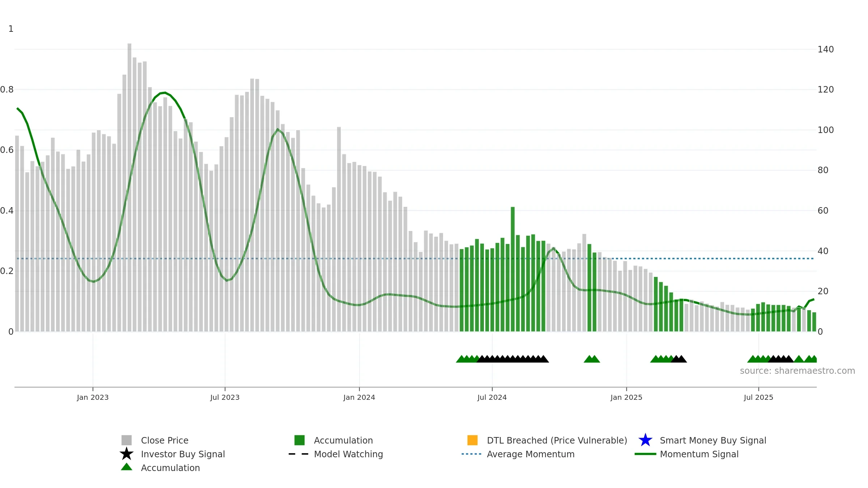Image resolution: width=868 pixels, height=488 pixels.
Task: Click the Jan 2024 axis label
Action: coord(359,398)
